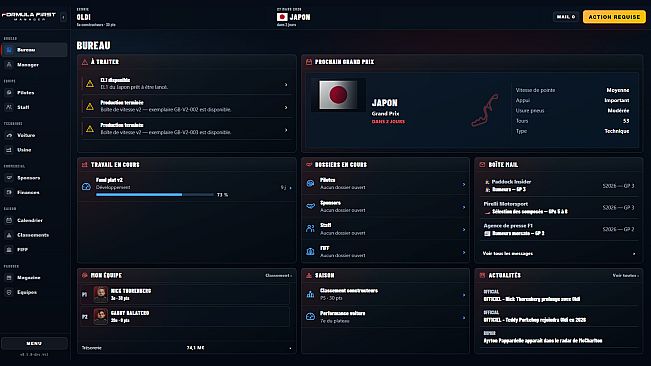Open Paddock Insider Rumeurs GP 3 message
Screen dimensions: 651x366
(x=559, y=185)
